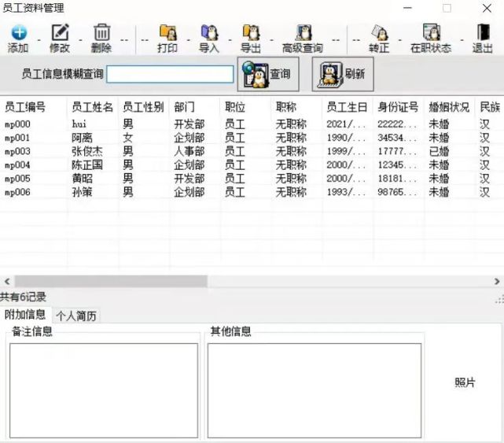Sort by the 员工姓名 column header
504x443 pixels.
92,107
